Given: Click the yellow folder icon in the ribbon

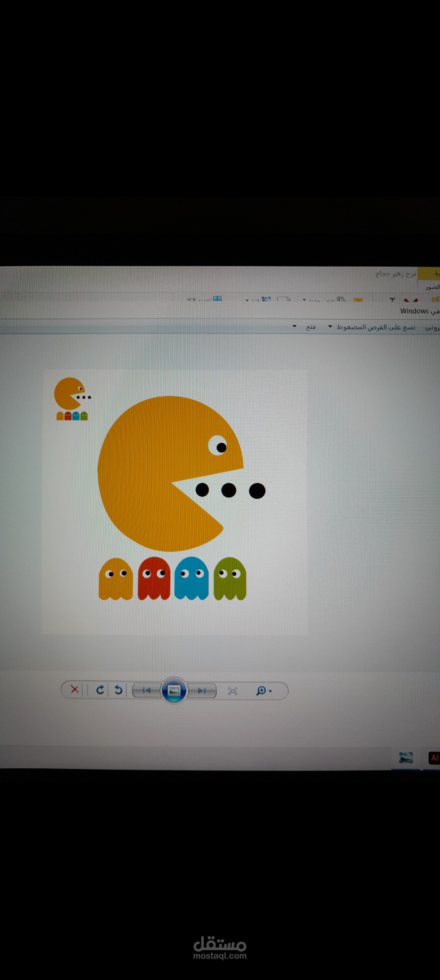Looking at the screenshot, I should 358,300.
